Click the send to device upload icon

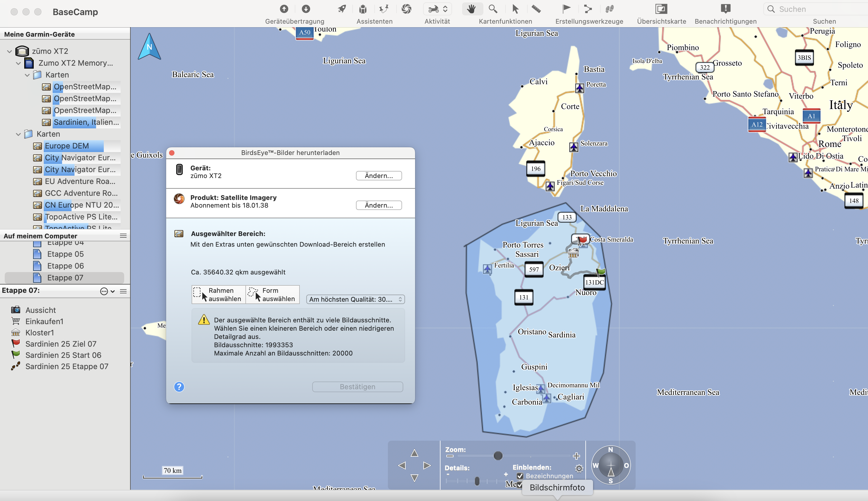(284, 9)
